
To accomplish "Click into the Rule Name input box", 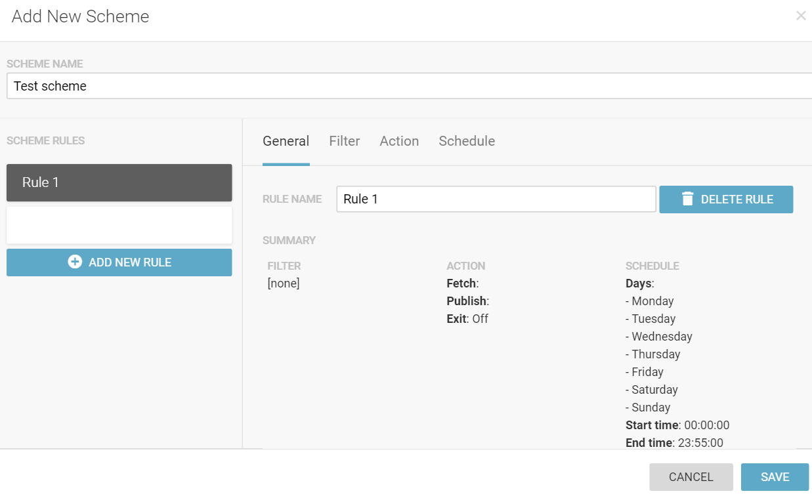I will [496, 199].
